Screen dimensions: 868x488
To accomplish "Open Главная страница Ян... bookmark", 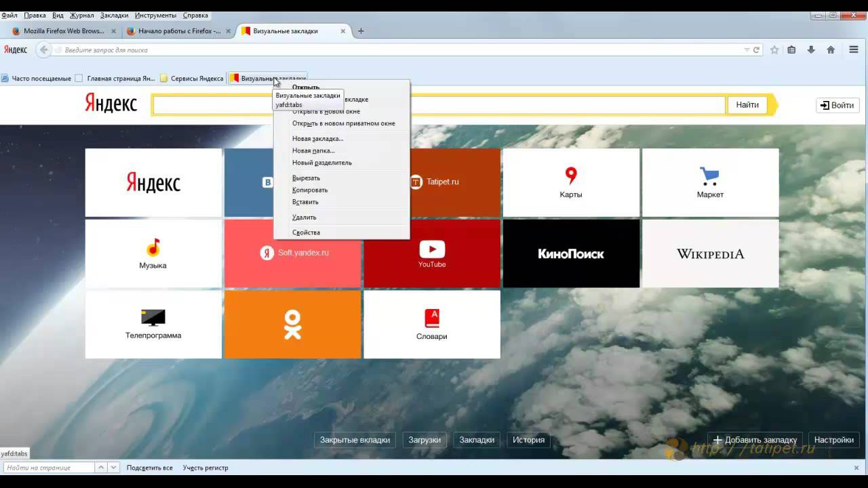I will (115, 79).
